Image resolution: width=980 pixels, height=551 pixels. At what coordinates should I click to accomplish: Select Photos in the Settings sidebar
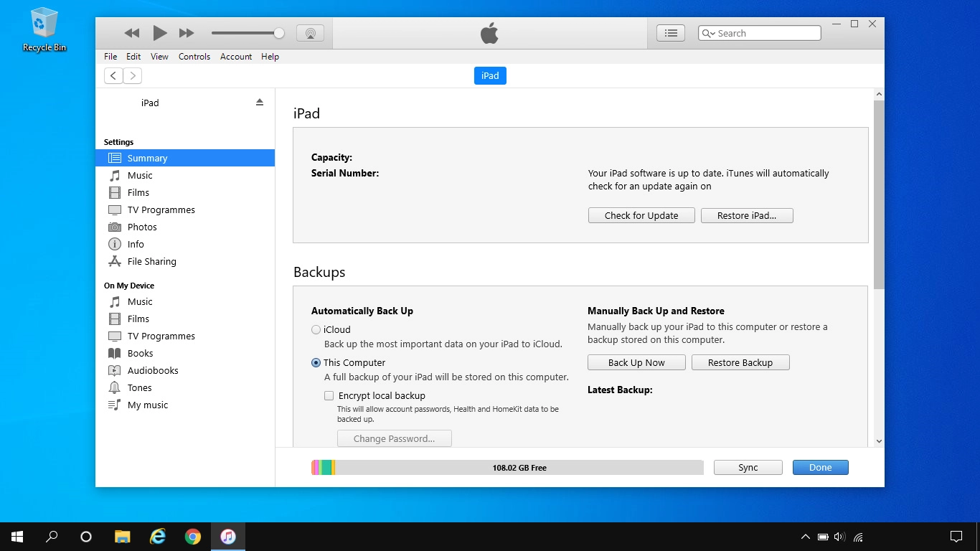click(x=141, y=227)
